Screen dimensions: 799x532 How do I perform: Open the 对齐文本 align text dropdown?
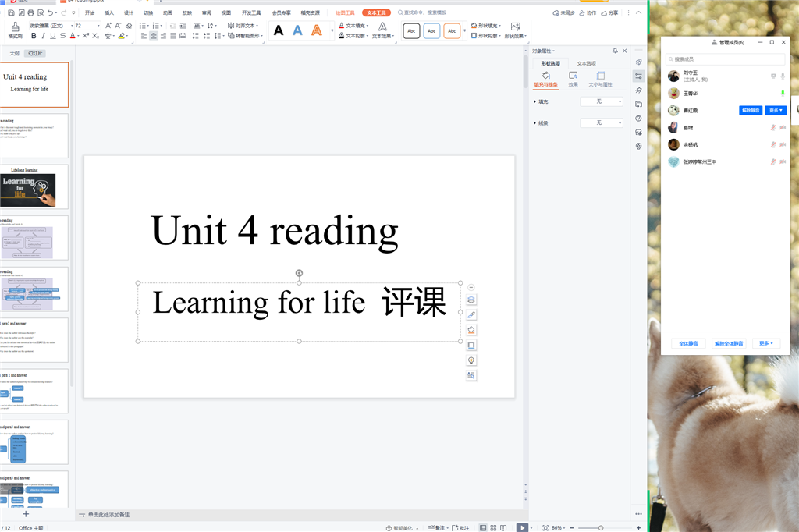tap(243, 26)
